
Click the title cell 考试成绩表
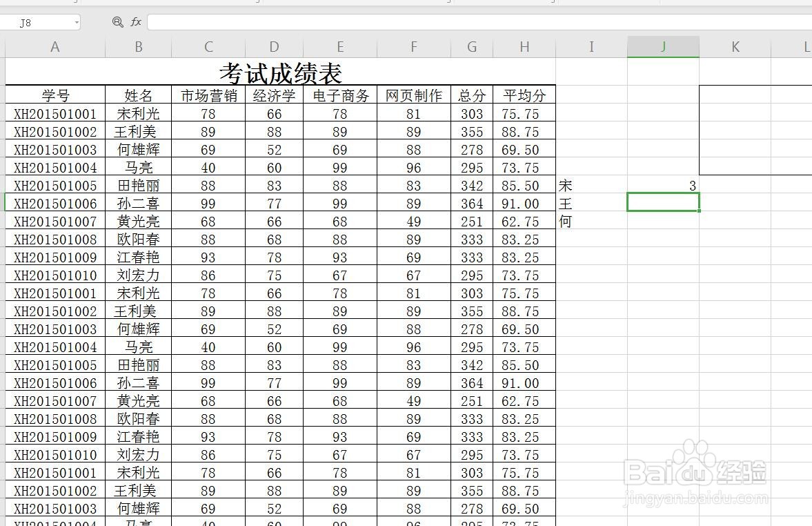tap(280, 72)
